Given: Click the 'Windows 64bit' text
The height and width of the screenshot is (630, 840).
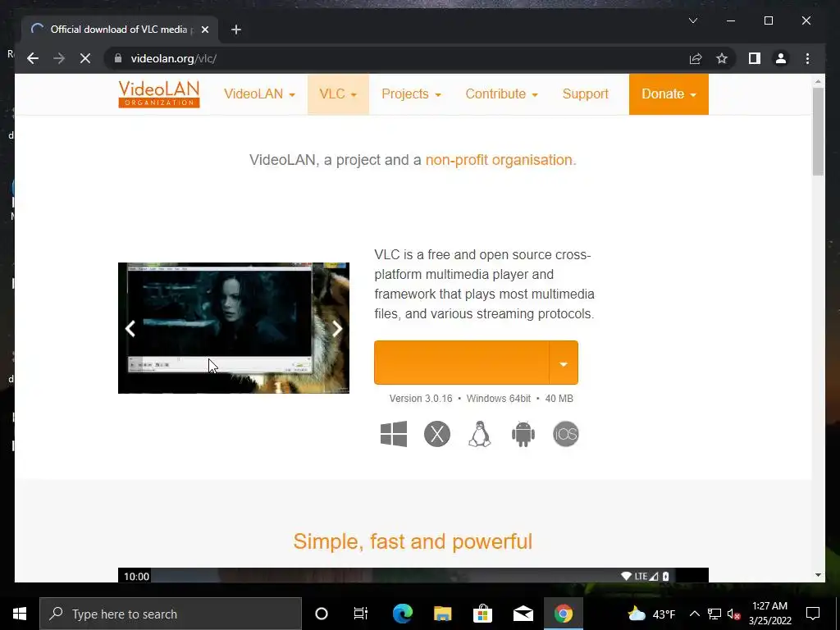Looking at the screenshot, I should click(498, 399).
